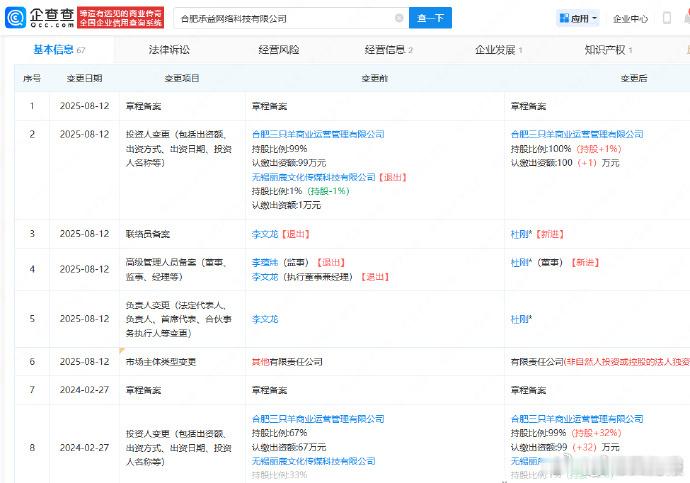
Task: Click 持股比例:100% (持股+1%) in row 2
Action: [x=566, y=149]
